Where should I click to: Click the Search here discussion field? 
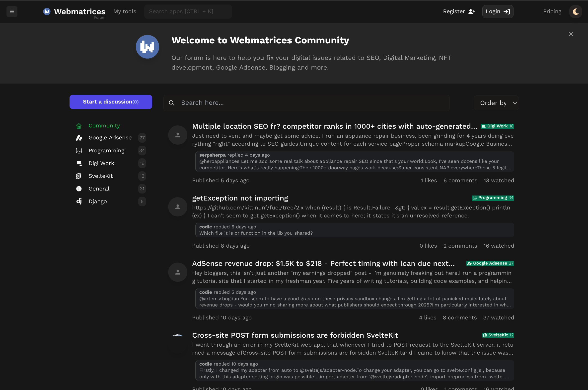[306, 103]
